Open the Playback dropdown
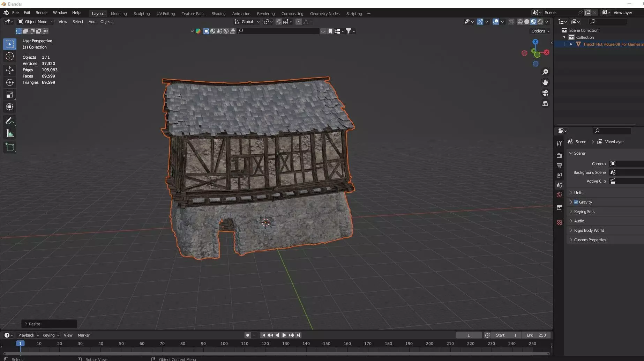Image resolution: width=644 pixels, height=361 pixels. (28, 335)
